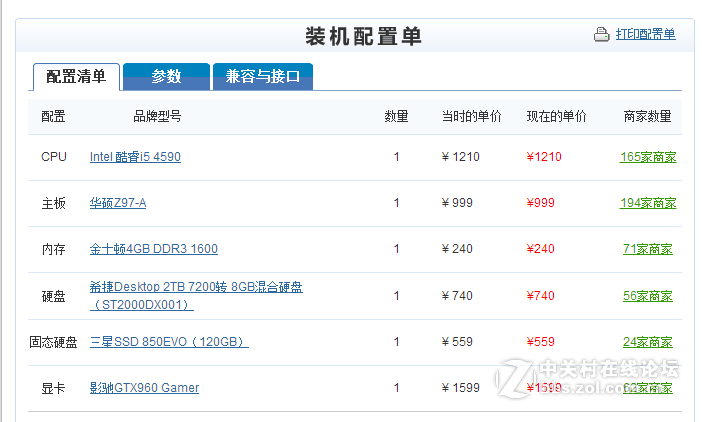View the 56家商家 merchants for 硬盘
The width and height of the screenshot is (702, 422).
(648, 296)
